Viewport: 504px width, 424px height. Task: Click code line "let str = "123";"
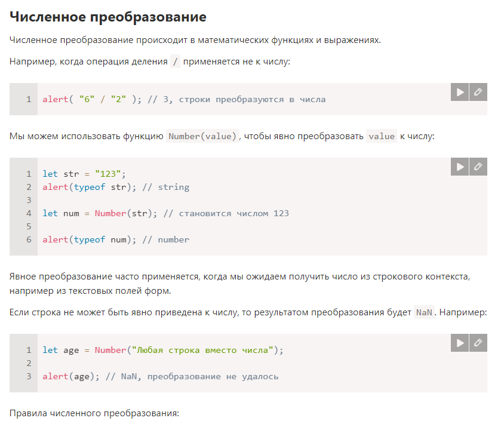click(x=84, y=174)
